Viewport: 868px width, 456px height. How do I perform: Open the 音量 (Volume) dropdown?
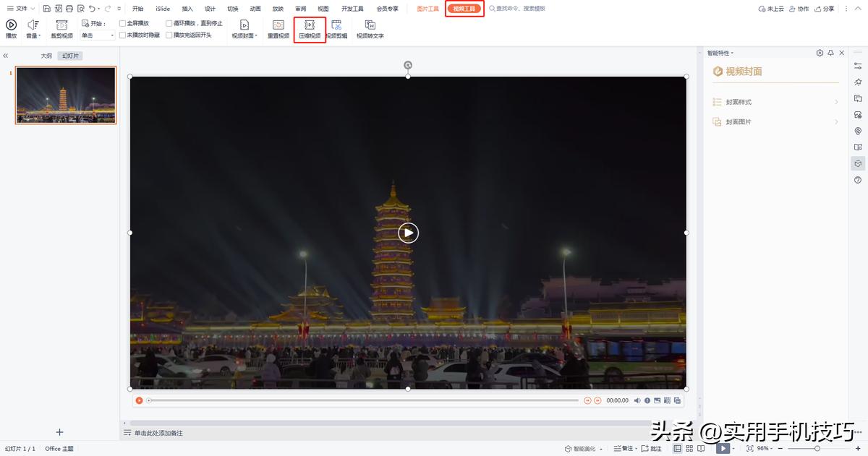32,29
